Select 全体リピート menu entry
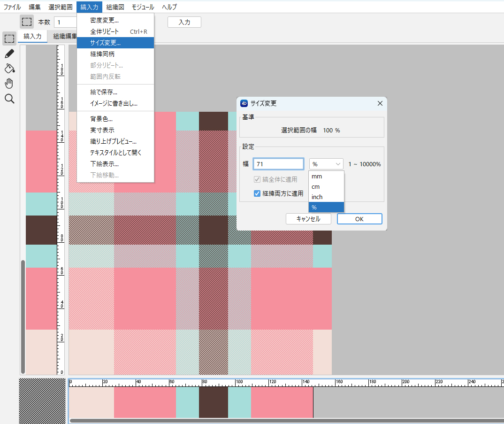This screenshot has width=504, height=424. click(115, 31)
